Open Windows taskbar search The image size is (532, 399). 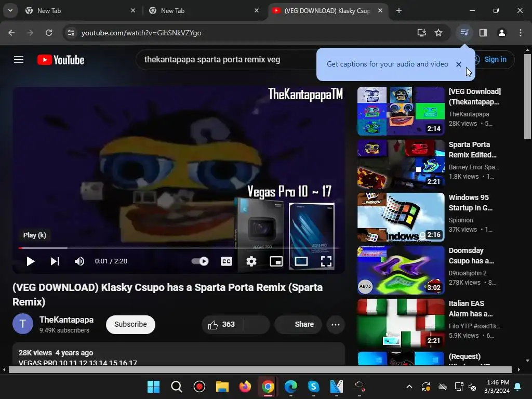coord(177,387)
